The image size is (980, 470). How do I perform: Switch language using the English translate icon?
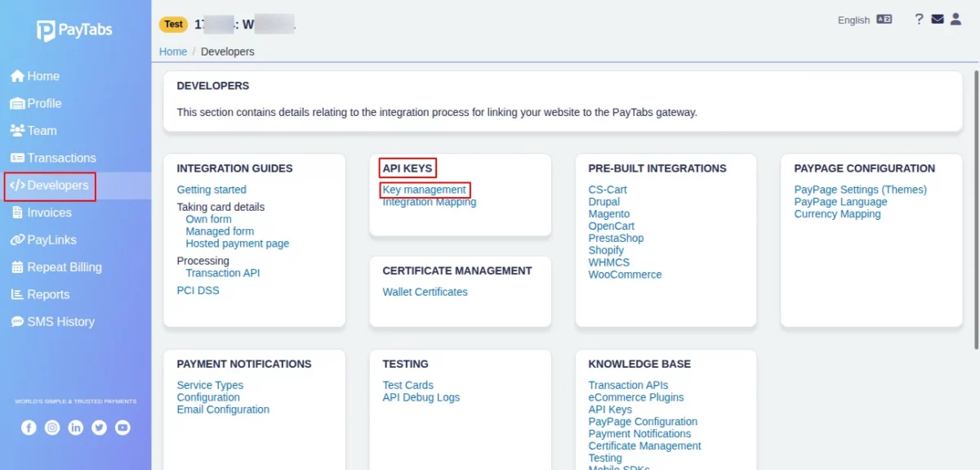884,20
